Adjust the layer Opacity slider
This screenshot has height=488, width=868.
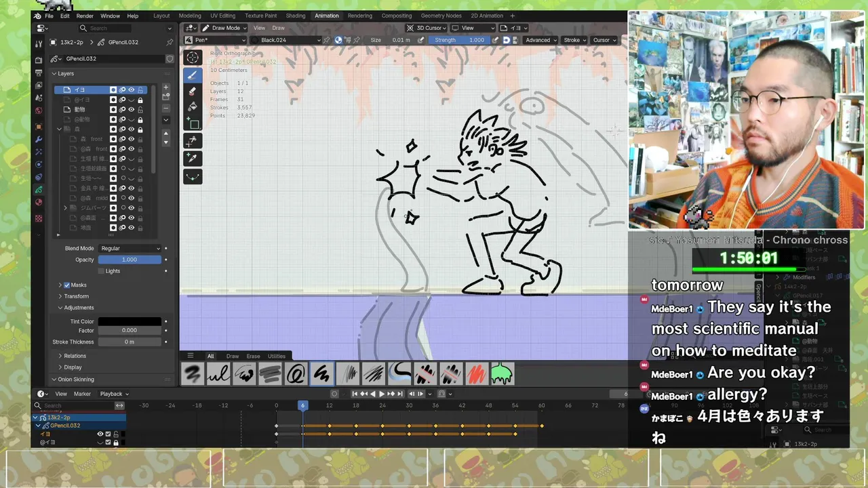tap(130, 260)
